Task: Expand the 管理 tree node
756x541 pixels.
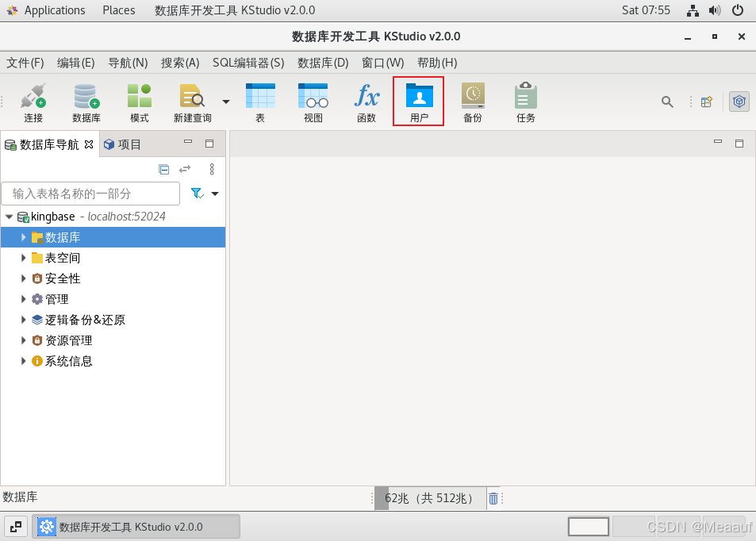Action: tap(23, 299)
